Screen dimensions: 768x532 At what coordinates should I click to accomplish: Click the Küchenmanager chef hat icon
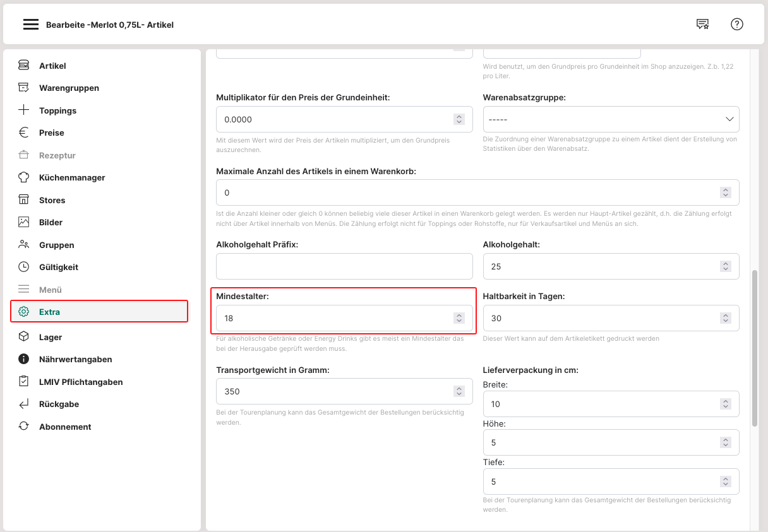point(24,177)
